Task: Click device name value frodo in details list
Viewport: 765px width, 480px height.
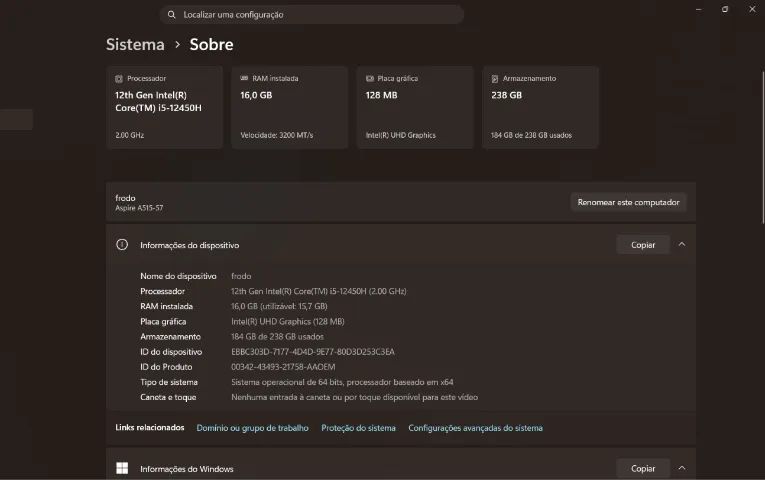Action: 241,276
